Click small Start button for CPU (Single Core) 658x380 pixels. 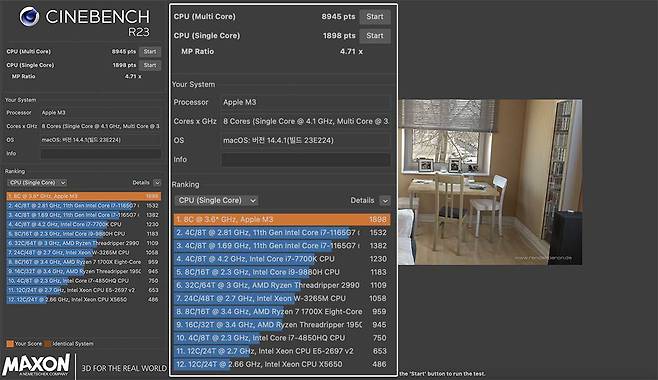point(150,65)
